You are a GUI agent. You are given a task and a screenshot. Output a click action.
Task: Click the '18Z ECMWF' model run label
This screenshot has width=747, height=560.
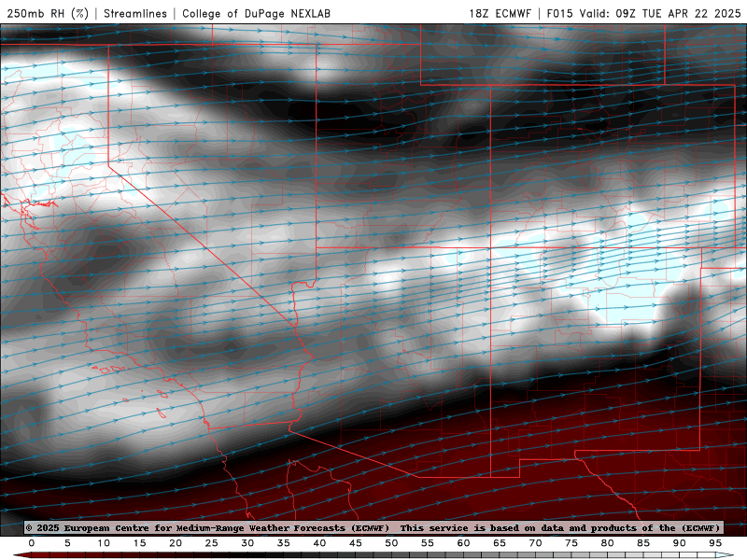500,13
